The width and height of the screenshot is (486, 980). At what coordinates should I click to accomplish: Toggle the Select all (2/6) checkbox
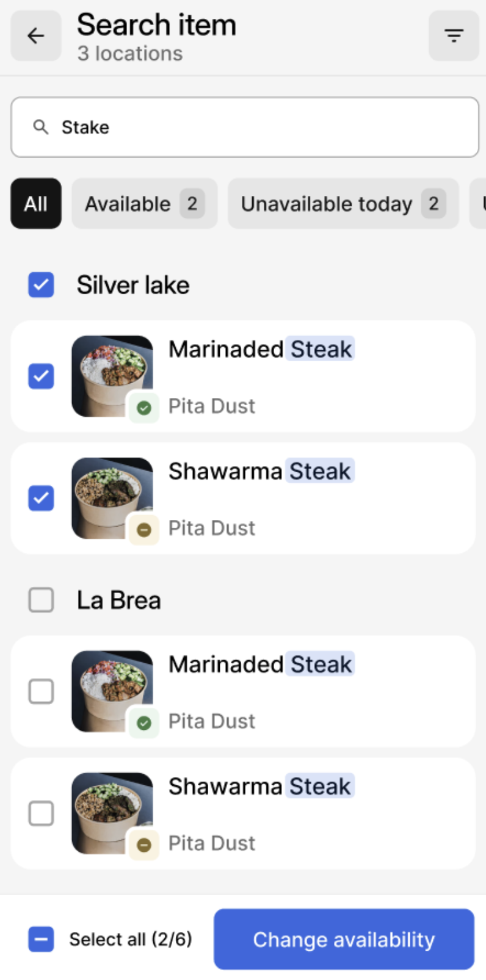point(41,939)
